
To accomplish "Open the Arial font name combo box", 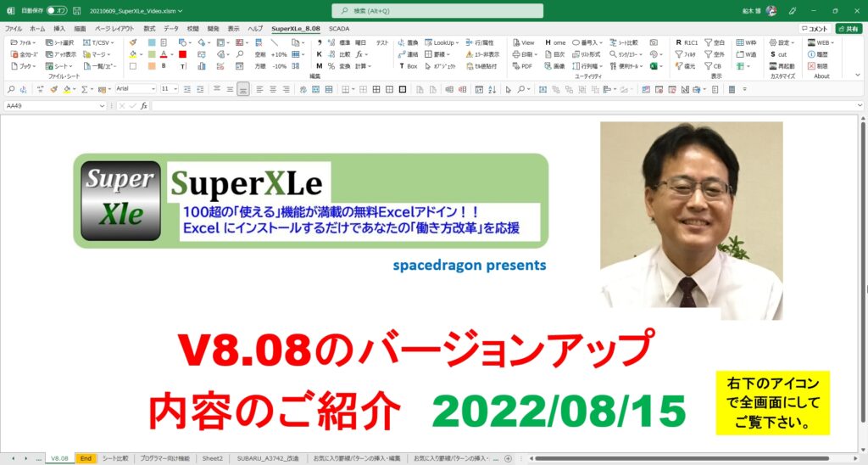I will coord(136,89).
